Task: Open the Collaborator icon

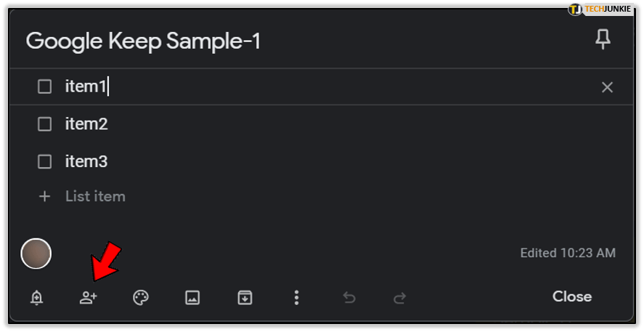Action: (89, 297)
